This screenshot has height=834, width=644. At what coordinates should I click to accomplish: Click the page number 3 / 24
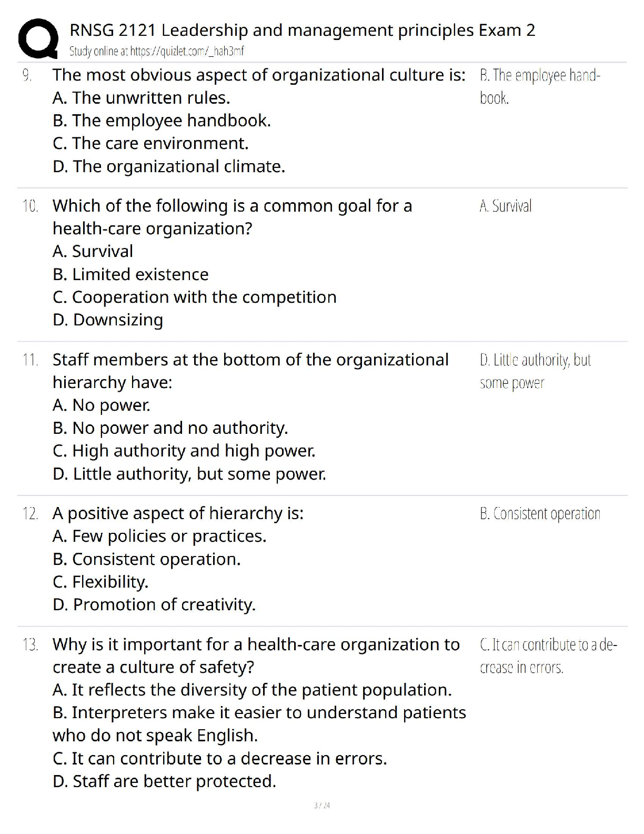pyautogui.click(x=321, y=805)
